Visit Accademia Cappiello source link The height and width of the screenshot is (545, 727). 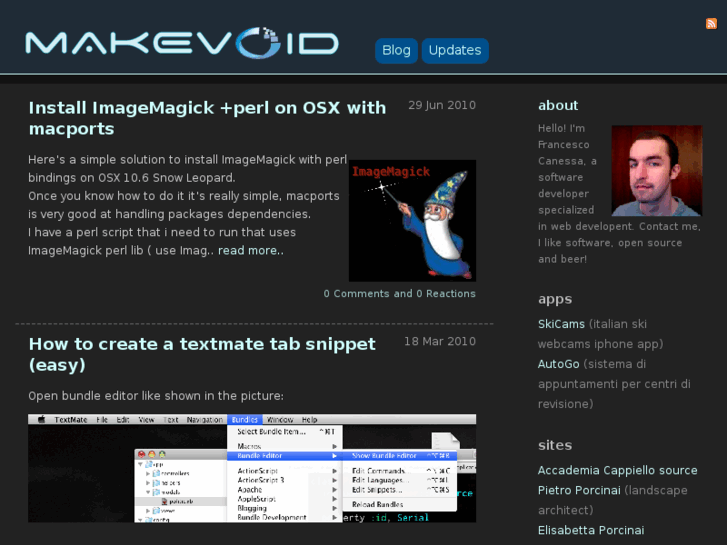point(617,470)
